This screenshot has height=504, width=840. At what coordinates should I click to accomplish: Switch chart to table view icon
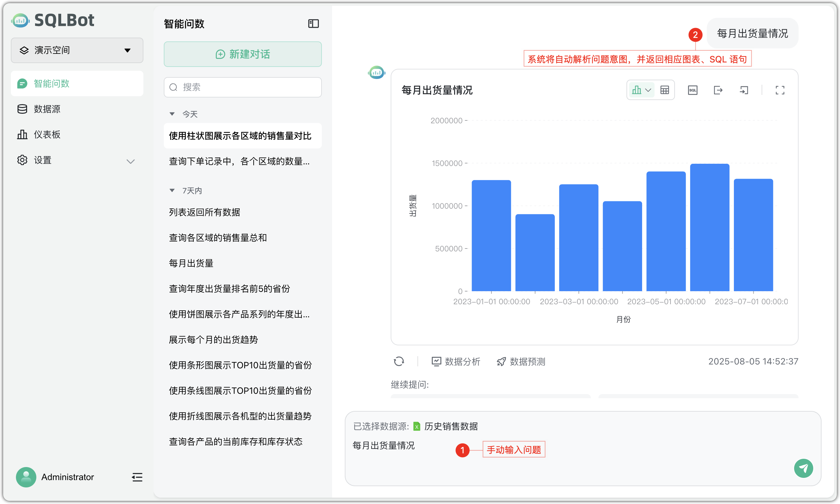click(664, 90)
